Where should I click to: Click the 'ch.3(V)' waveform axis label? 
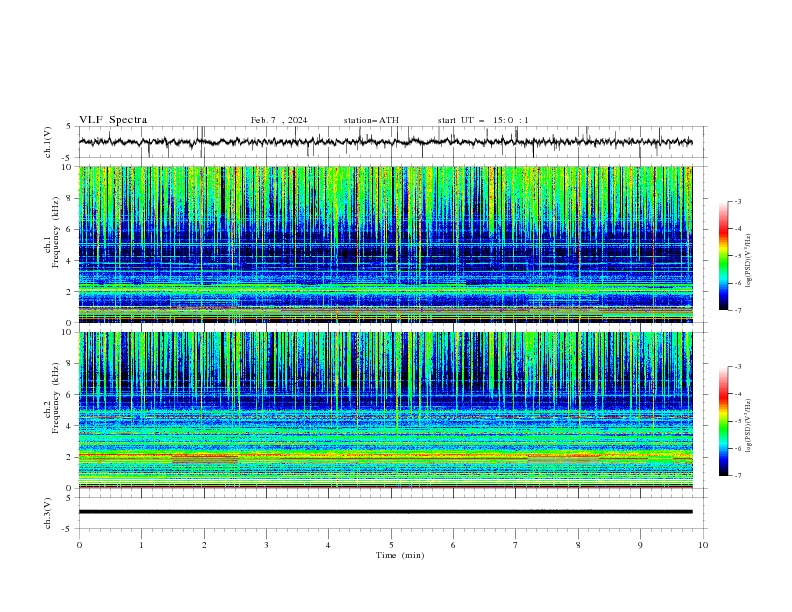(48, 513)
